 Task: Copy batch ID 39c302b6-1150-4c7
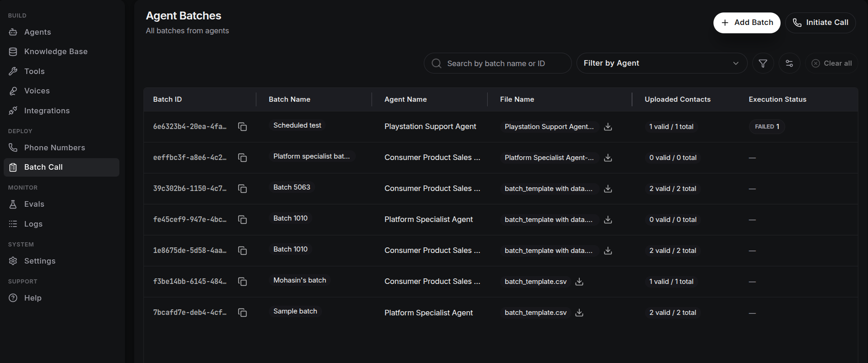tap(242, 189)
